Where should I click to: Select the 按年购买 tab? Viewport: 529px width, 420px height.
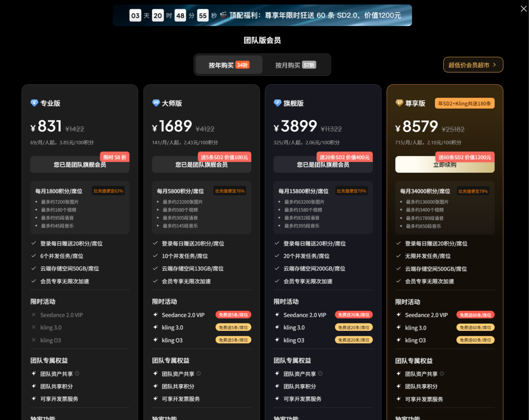coord(228,64)
